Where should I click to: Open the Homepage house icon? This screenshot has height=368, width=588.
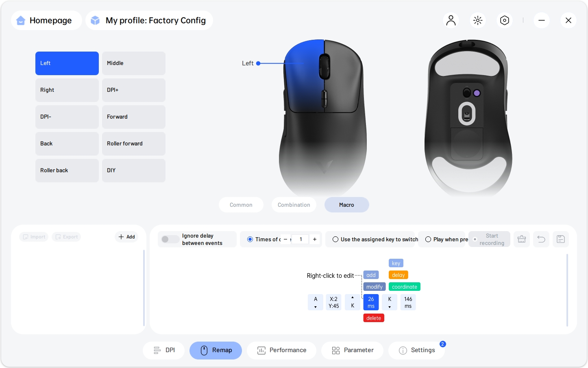(x=21, y=20)
